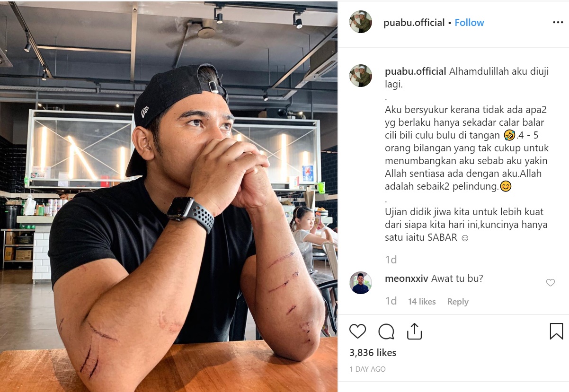Open puabu.official username in the caption
The image size is (569, 392).
click(416, 71)
